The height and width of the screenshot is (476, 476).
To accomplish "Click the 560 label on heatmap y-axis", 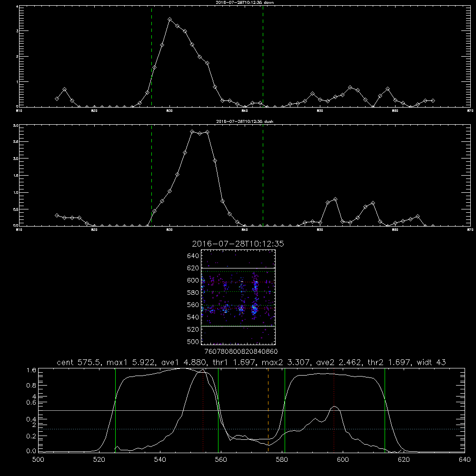I will pos(193,305).
